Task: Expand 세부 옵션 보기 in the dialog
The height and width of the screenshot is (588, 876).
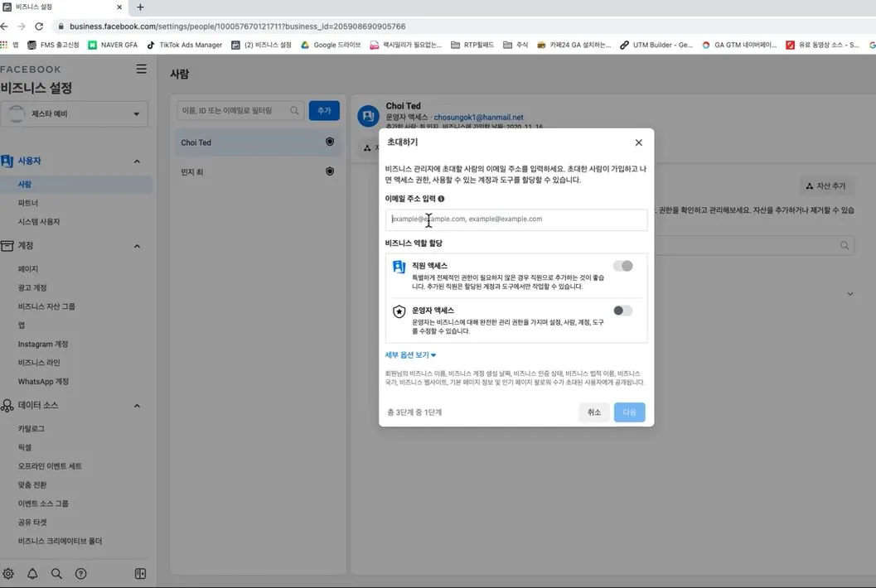Action: coord(409,354)
